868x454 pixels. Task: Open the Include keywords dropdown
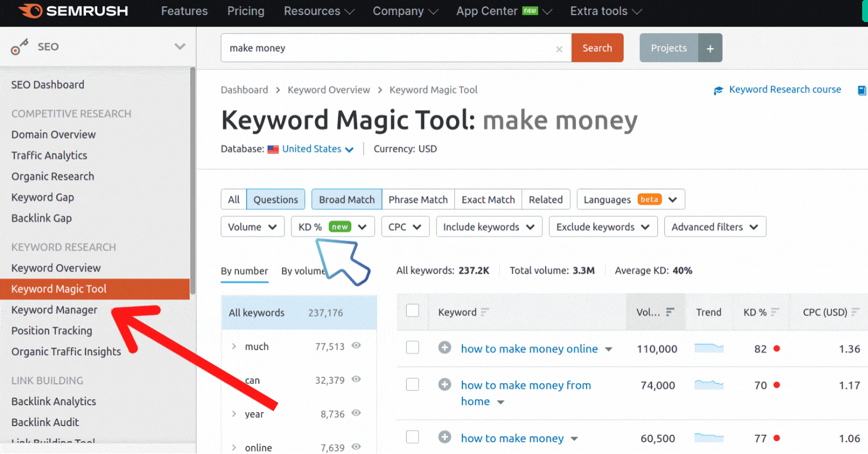pos(489,227)
